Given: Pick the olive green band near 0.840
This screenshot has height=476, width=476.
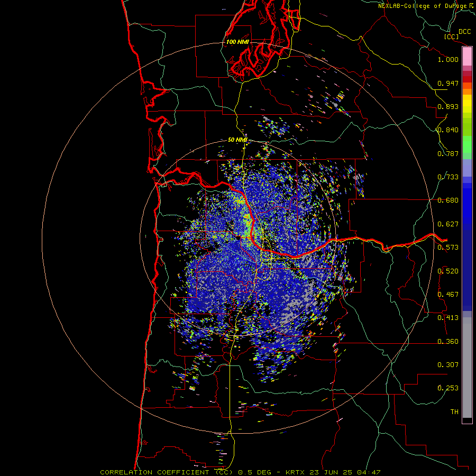Looking at the screenshot, I should (x=467, y=127).
